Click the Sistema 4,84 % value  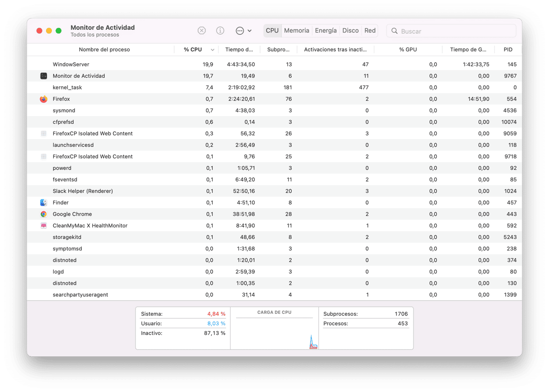tap(216, 314)
